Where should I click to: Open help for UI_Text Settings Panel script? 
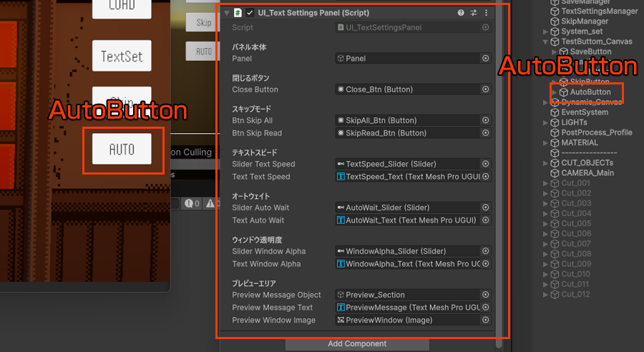(x=461, y=13)
